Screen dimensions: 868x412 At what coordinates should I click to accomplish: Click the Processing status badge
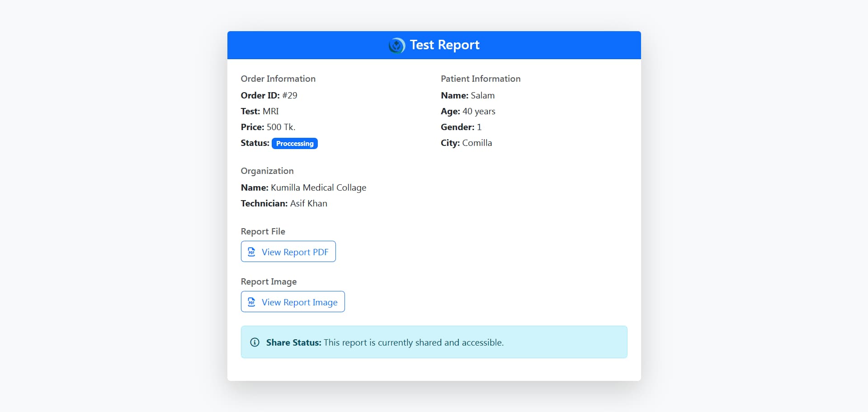[295, 143]
